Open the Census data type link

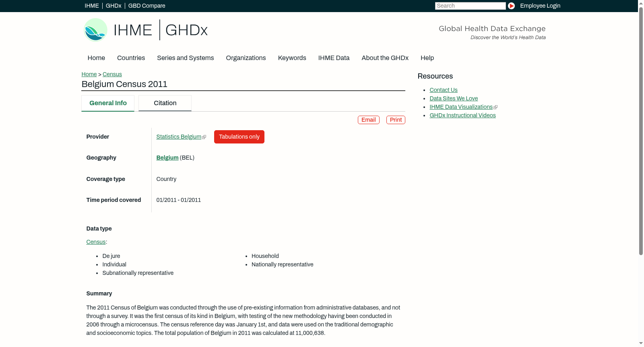pos(96,242)
